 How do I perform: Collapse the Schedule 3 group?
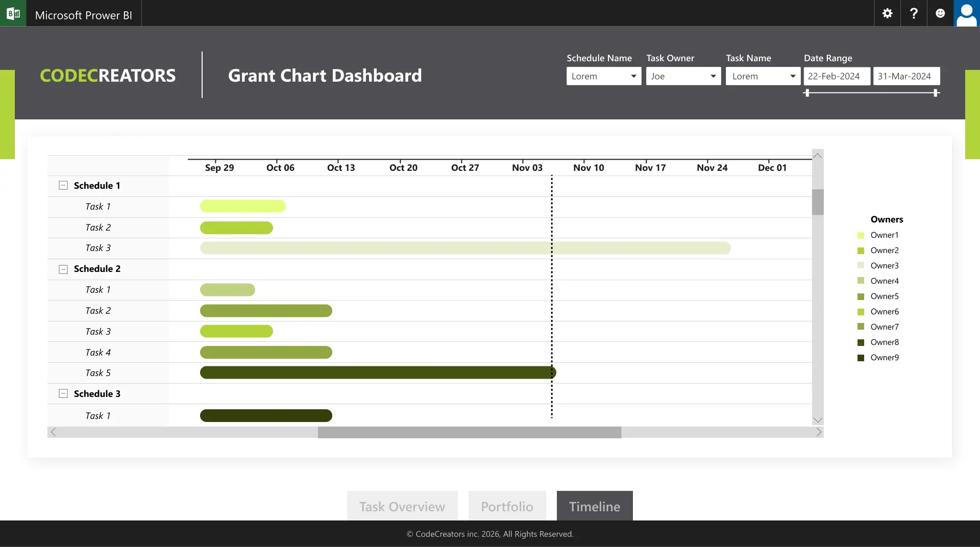point(63,393)
